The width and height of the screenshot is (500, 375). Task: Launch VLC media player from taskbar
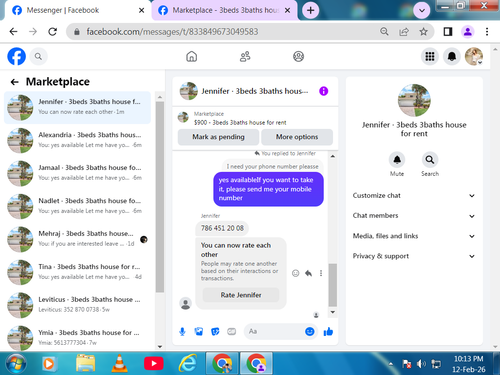[x=119, y=363]
